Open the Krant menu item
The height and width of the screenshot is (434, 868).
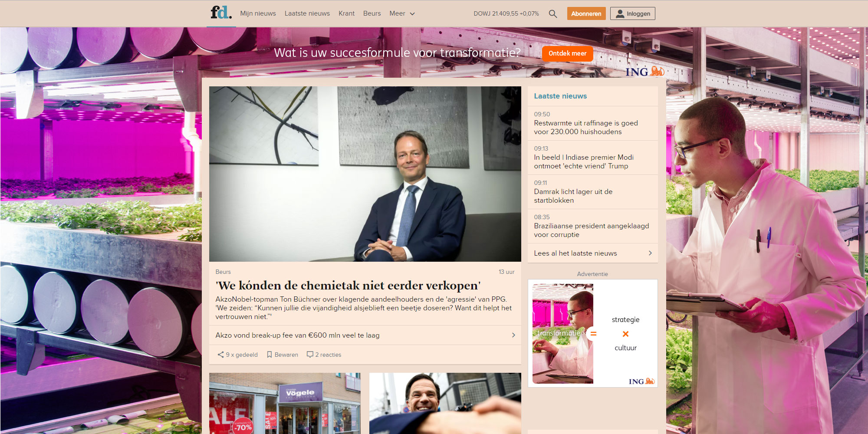tap(346, 13)
